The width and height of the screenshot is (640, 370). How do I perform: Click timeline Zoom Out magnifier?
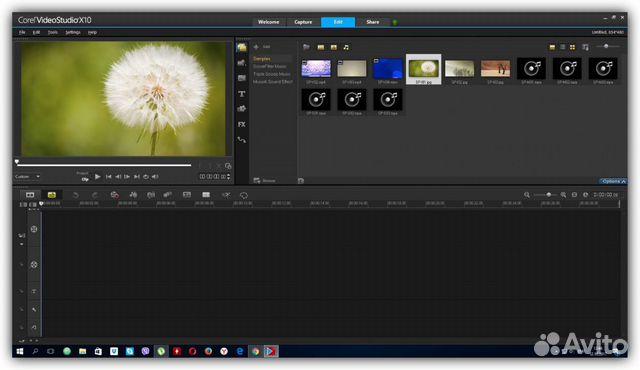coord(527,195)
